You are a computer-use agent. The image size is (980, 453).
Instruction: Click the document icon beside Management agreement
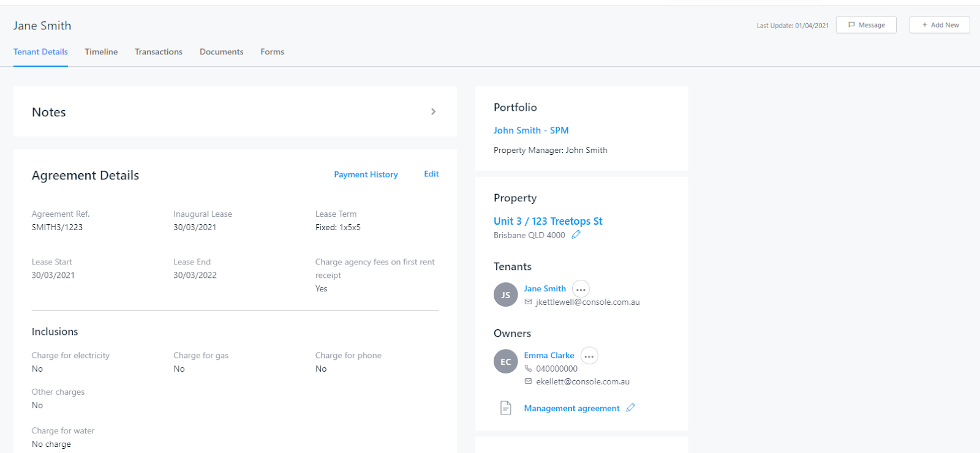(x=506, y=408)
